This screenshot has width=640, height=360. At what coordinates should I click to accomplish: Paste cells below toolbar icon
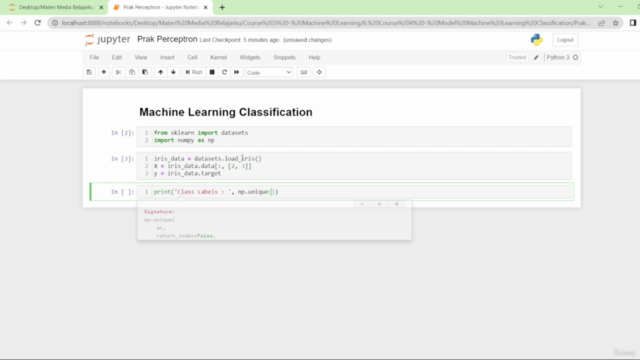pos(145,72)
